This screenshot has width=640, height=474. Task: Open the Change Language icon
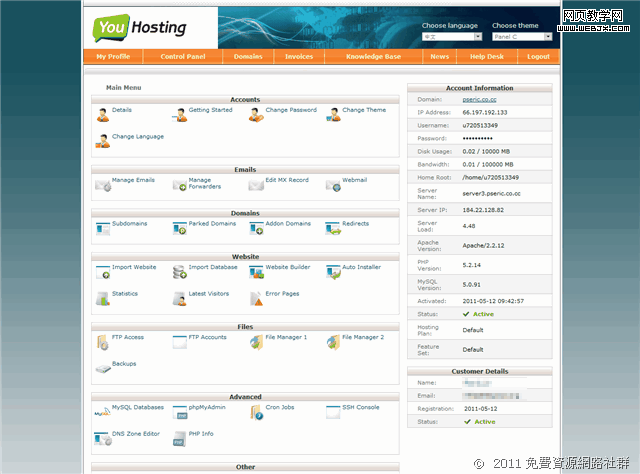click(x=103, y=141)
